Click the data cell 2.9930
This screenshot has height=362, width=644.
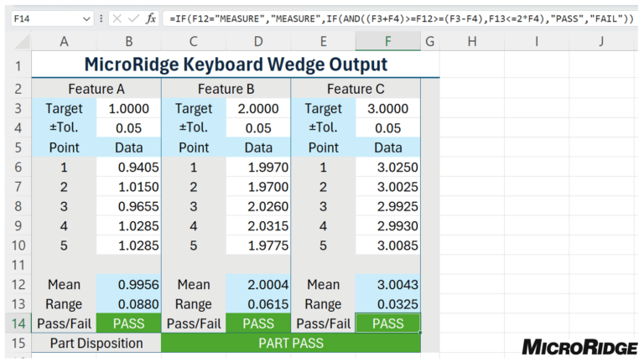click(388, 226)
